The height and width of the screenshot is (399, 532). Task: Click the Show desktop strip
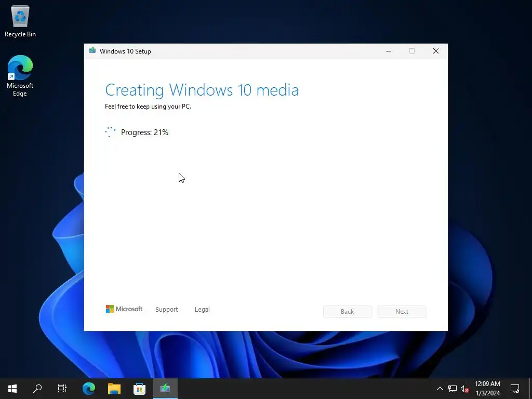point(530,389)
